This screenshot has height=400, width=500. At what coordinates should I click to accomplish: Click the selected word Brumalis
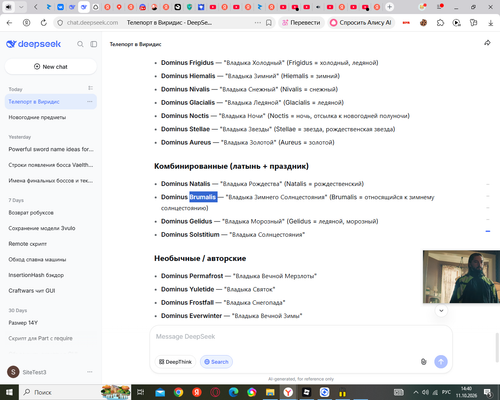pos(203,197)
